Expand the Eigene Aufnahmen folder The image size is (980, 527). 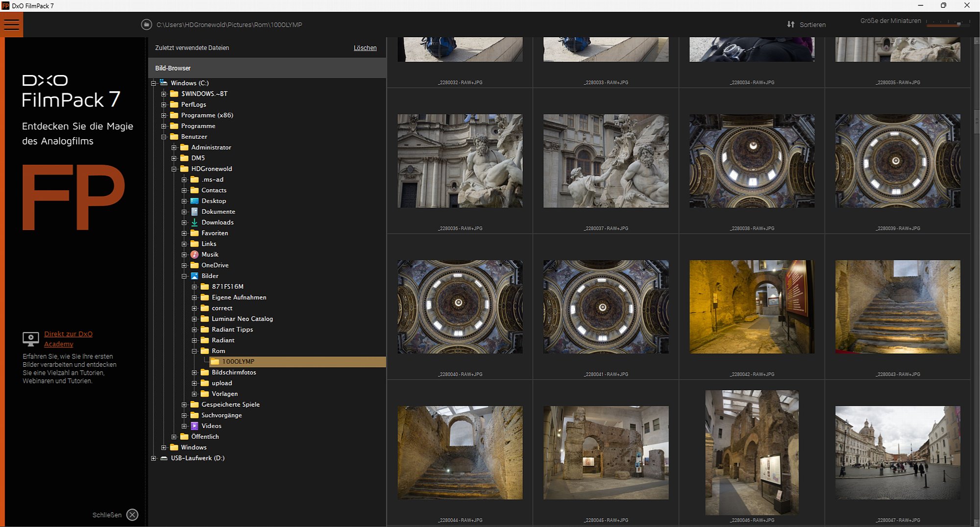[x=195, y=298]
